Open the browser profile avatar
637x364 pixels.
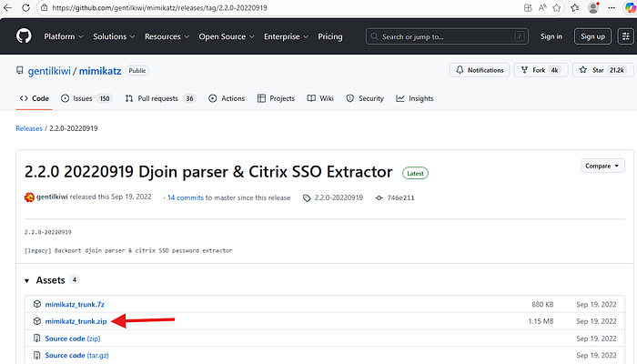click(593, 7)
